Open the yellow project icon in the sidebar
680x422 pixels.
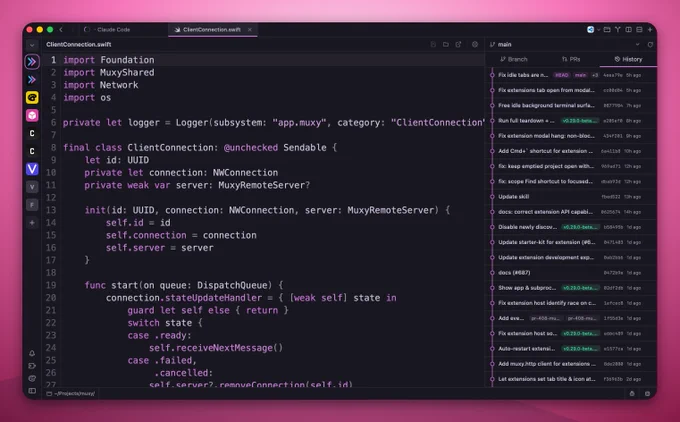click(x=32, y=98)
